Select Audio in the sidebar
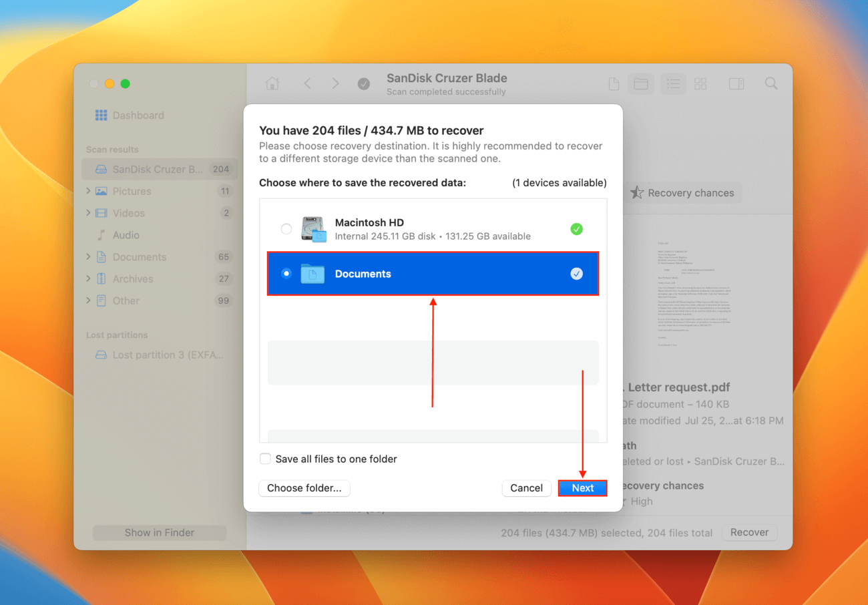The width and height of the screenshot is (868, 605). pos(126,235)
